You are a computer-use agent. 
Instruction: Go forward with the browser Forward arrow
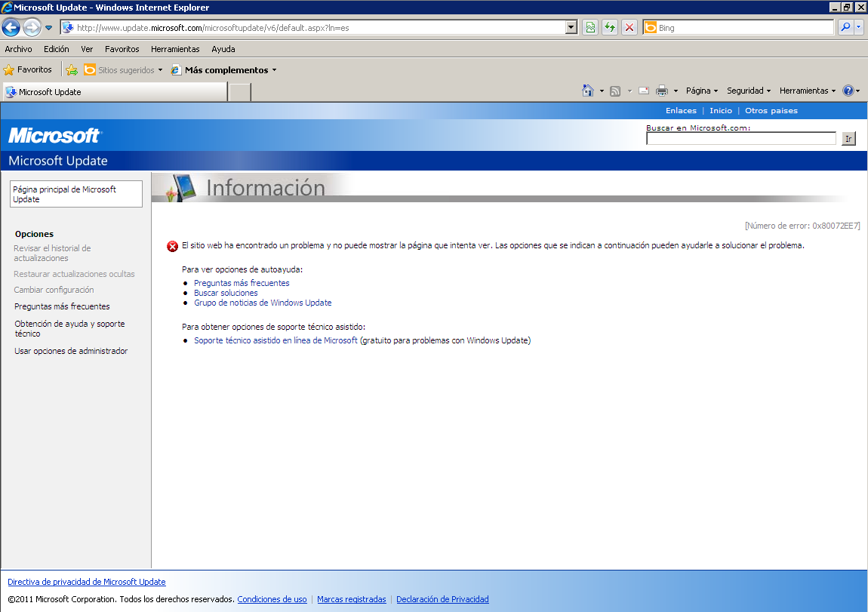(32, 27)
